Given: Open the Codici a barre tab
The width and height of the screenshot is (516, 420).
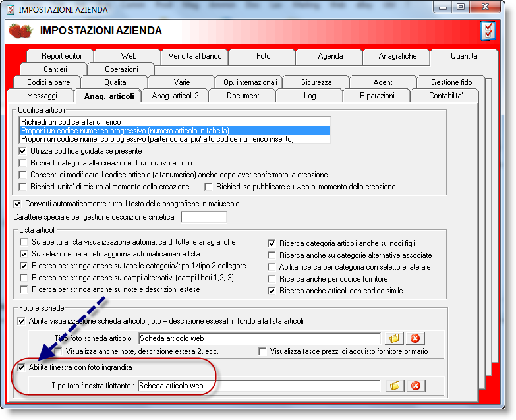Looking at the screenshot, I should 48,82.
